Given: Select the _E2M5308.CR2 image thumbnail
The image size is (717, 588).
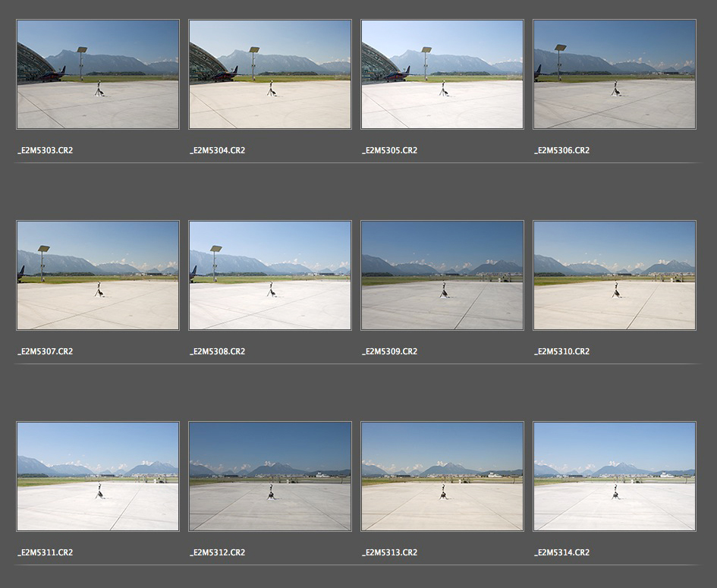Looking at the screenshot, I should click(x=270, y=275).
